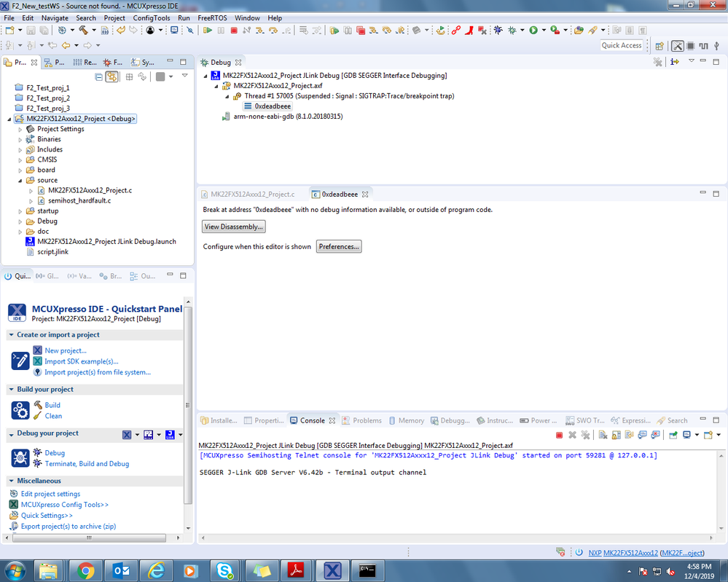Open the FreeRTOS menu
This screenshot has width=728, height=582.
(x=212, y=17)
